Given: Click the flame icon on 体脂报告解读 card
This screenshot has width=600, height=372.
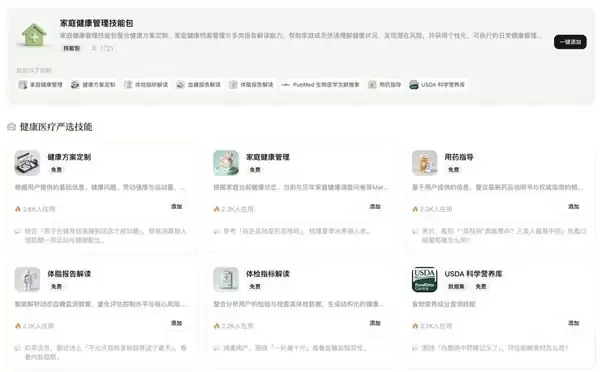Looking at the screenshot, I should (18, 326).
